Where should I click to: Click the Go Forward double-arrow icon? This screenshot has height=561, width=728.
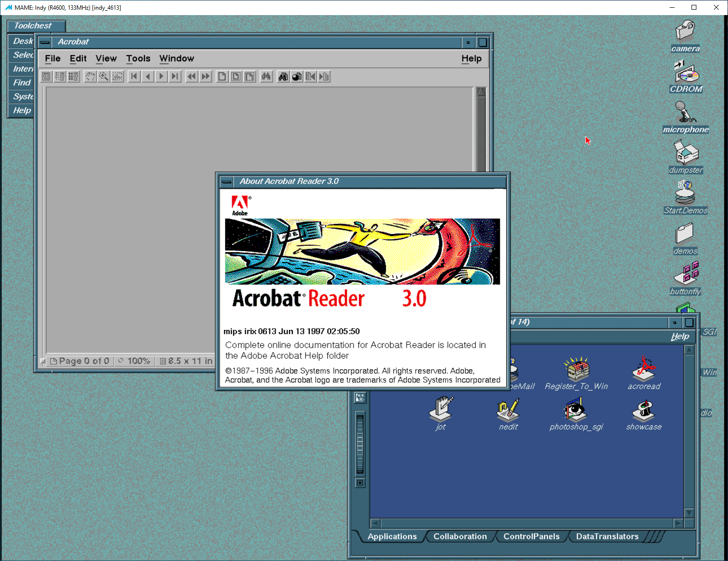[206, 76]
